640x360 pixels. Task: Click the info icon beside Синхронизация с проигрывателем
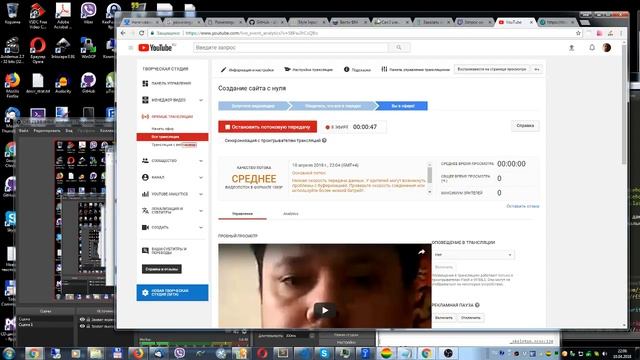coord(324,140)
